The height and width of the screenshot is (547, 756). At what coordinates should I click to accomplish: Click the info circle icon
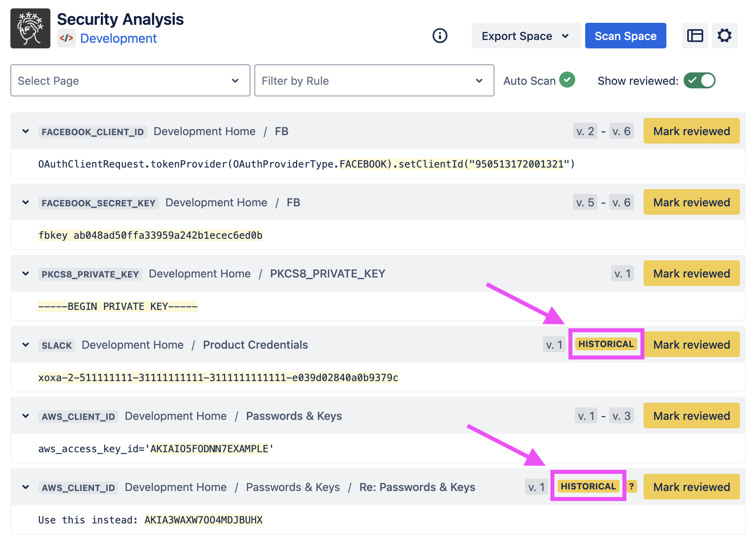(x=440, y=36)
